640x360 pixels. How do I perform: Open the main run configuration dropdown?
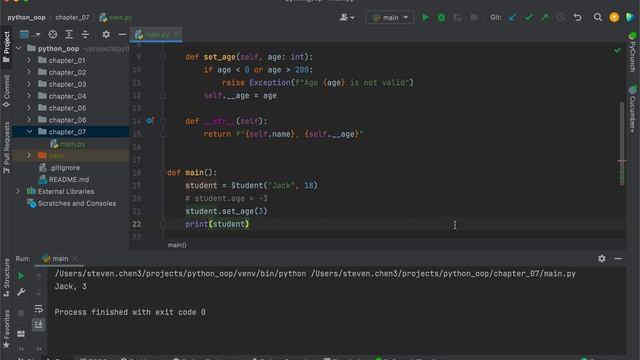pos(390,18)
